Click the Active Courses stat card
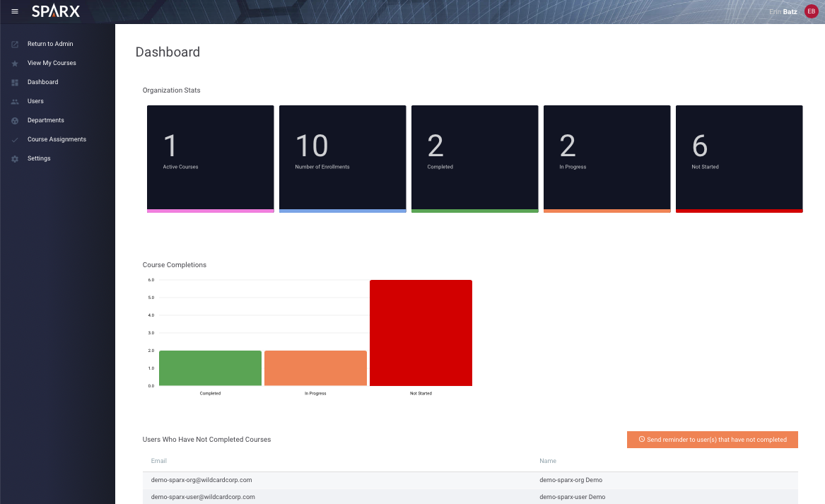This screenshot has width=825, height=504. pyautogui.click(x=210, y=158)
